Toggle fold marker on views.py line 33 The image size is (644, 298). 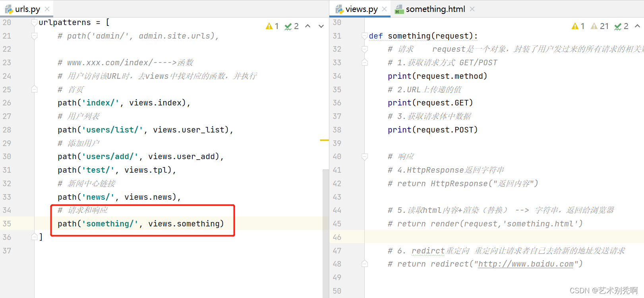(x=365, y=63)
